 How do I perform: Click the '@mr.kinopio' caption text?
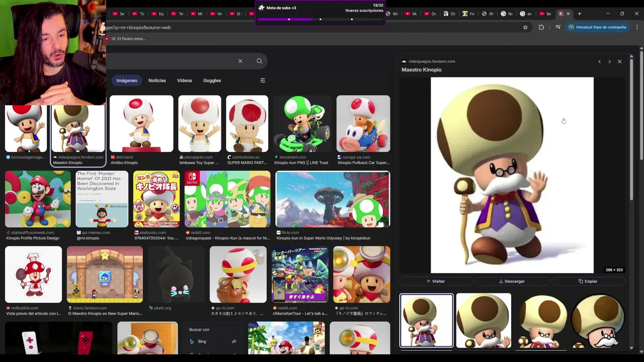88,238
